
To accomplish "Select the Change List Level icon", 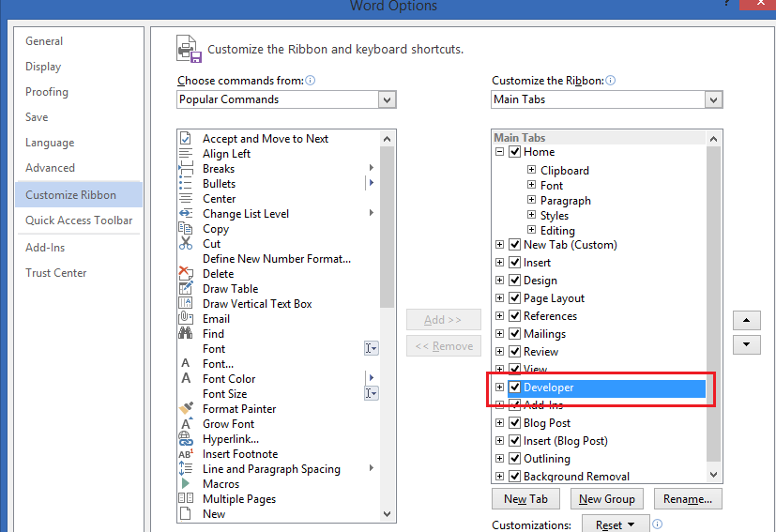I will click(x=186, y=213).
